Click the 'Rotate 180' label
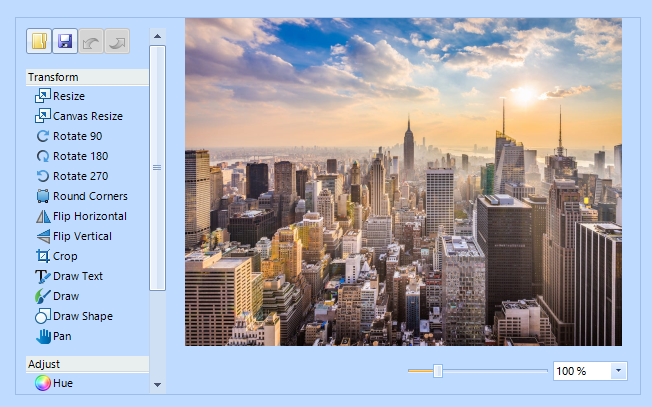This screenshot has width=652, height=407. [x=81, y=156]
